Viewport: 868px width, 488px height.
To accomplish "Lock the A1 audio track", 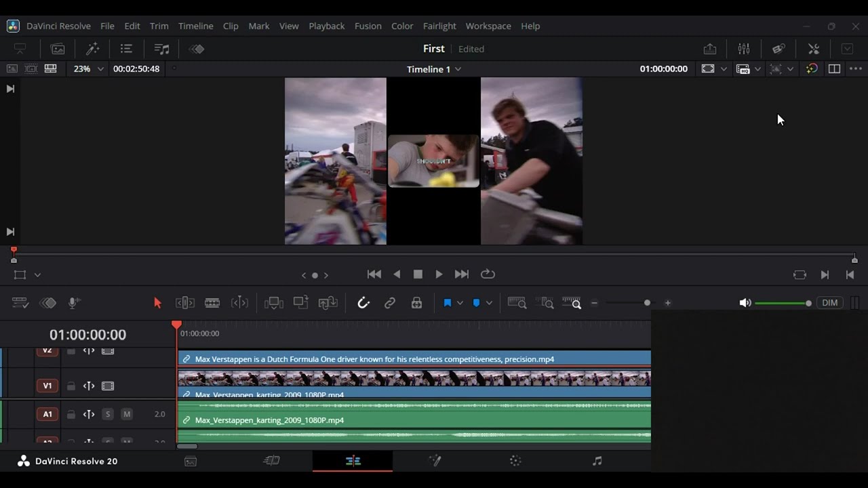I will (x=71, y=414).
